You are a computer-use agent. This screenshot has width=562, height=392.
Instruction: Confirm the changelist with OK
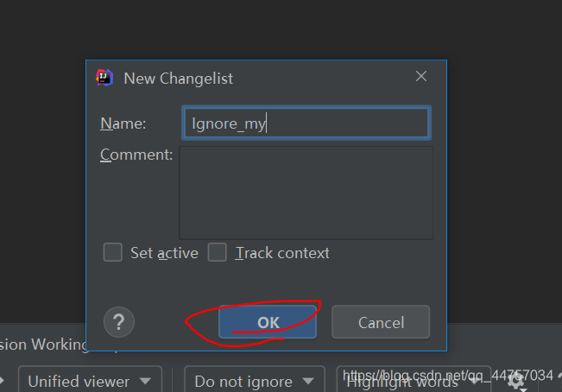coord(268,322)
